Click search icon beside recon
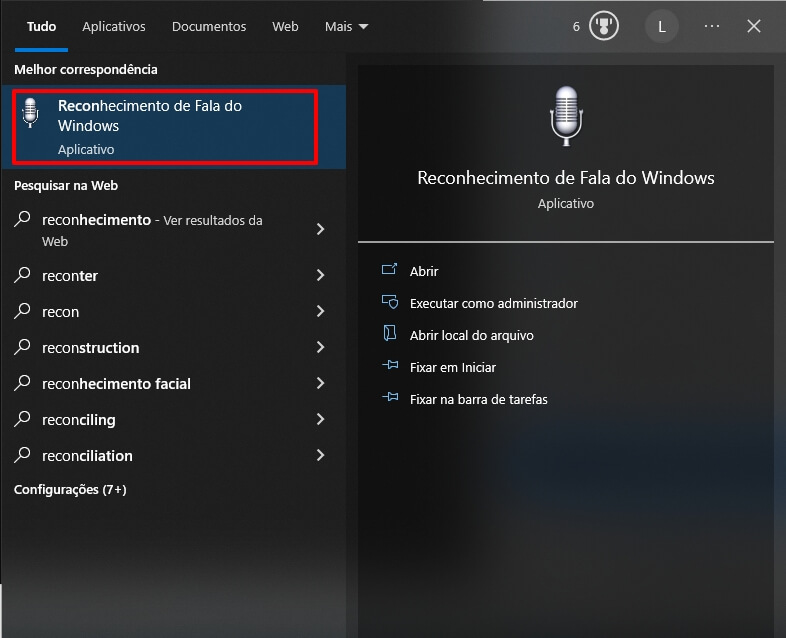 coord(23,311)
